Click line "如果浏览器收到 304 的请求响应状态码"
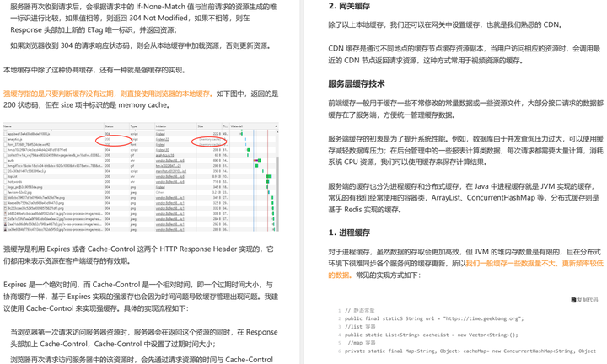The width and height of the screenshot is (607, 364). pos(142,45)
